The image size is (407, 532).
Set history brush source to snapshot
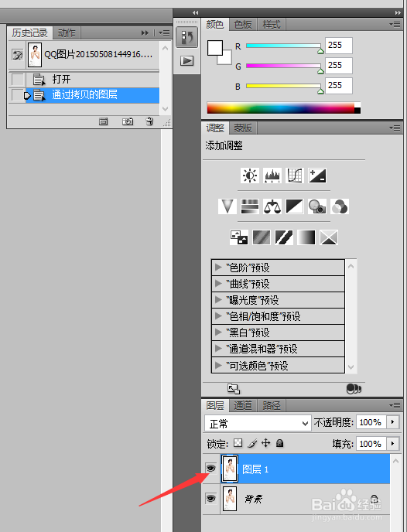[17, 55]
